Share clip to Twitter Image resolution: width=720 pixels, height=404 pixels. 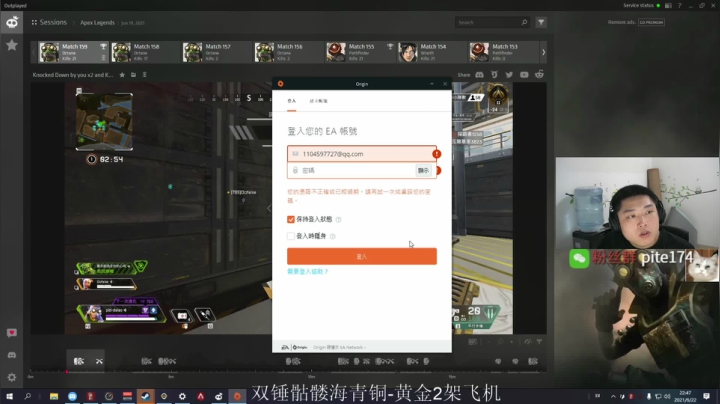click(x=509, y=75)
